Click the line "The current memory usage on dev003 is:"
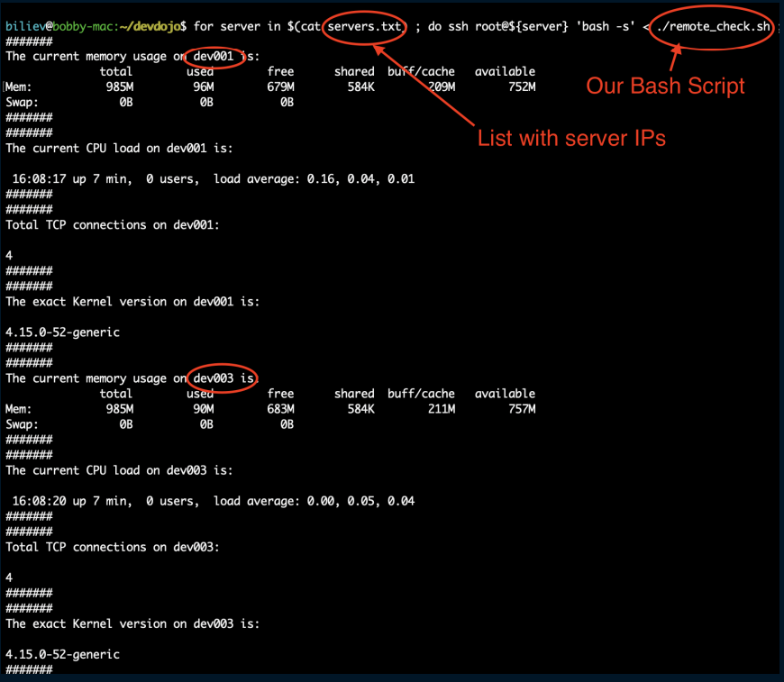This screenshot has width=784, height=682. [x=132, y=378]
